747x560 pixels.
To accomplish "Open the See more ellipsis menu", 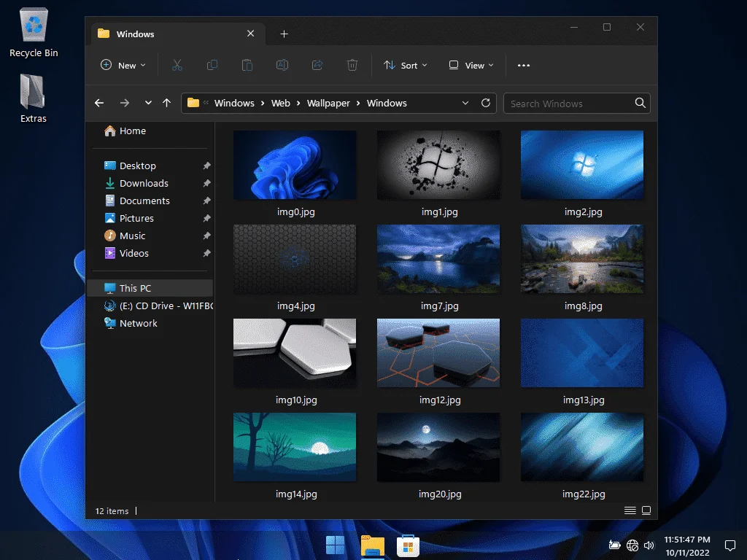I will tap(524, 65).
